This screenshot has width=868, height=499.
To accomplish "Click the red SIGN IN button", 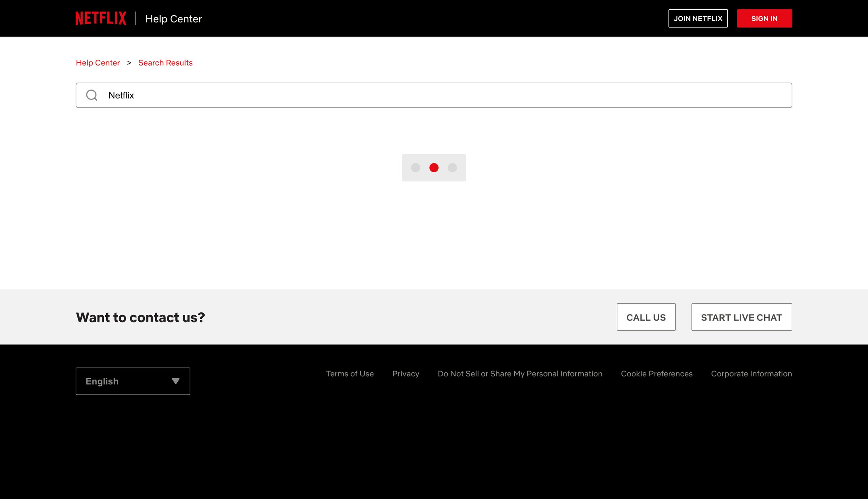I will coord(765,18).
